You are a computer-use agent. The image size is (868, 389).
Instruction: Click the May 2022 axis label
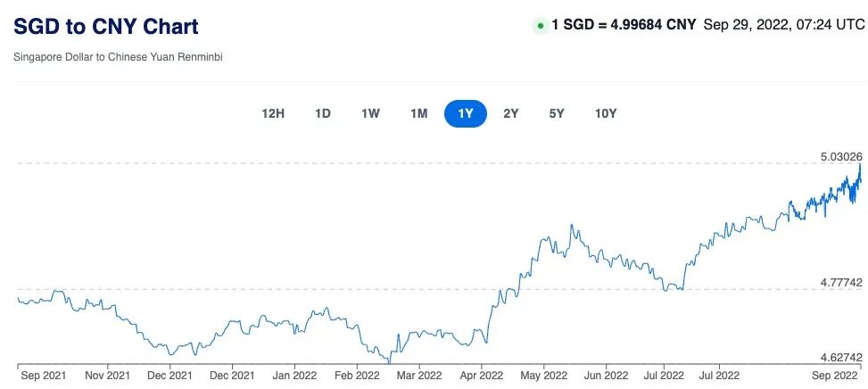point(543,376)
